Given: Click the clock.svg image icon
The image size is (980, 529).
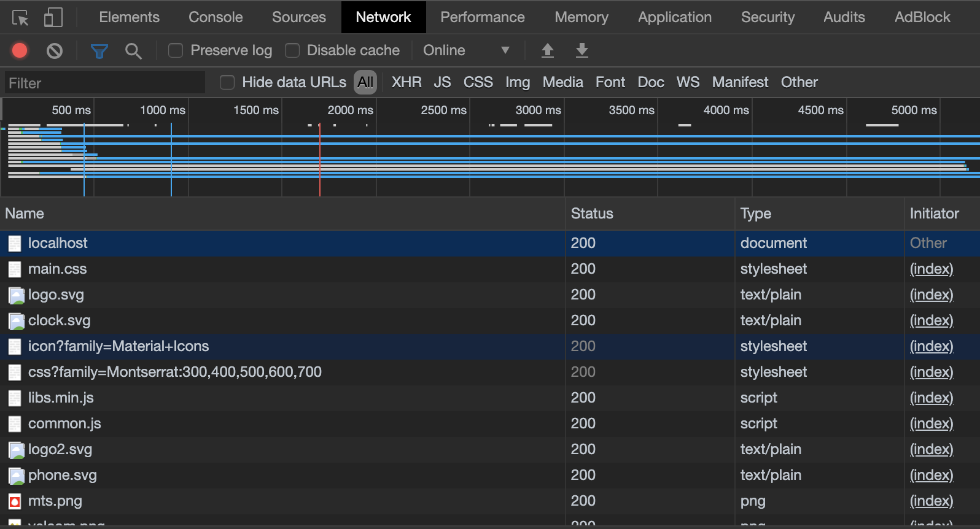Looking at the screenshot, I should coord(16,322).
